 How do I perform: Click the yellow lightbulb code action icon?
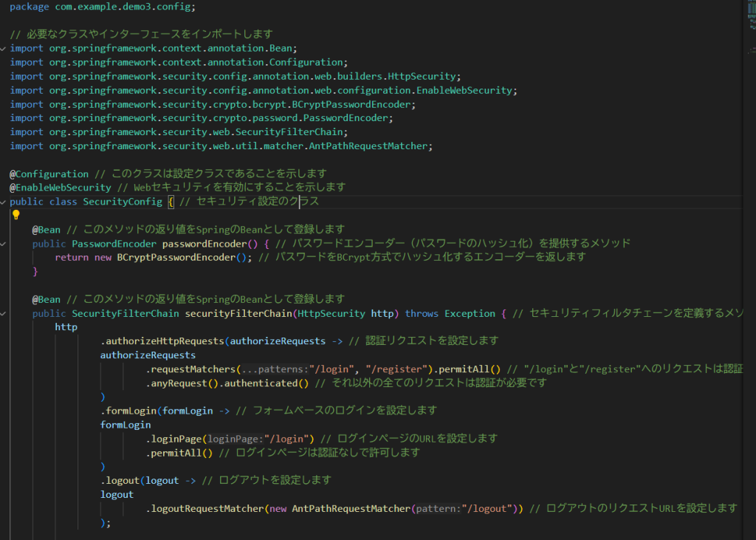coord(16,215)
